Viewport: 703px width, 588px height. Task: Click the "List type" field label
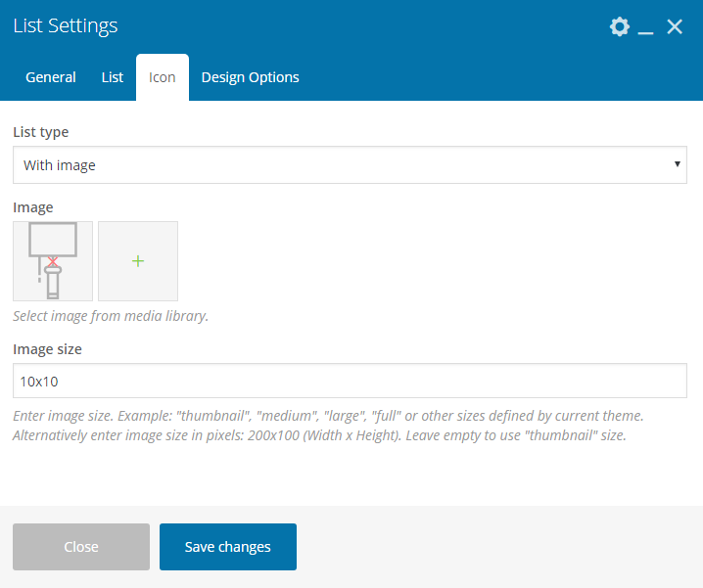pyautogui.click(x=41, y=131)
